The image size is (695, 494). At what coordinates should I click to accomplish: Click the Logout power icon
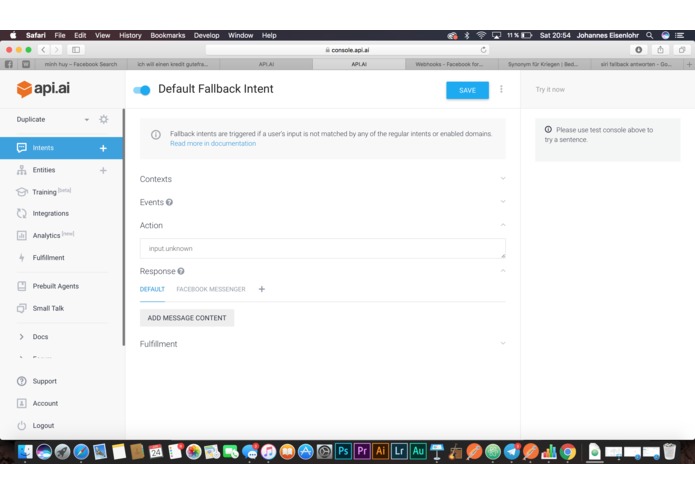click(22, 425)
